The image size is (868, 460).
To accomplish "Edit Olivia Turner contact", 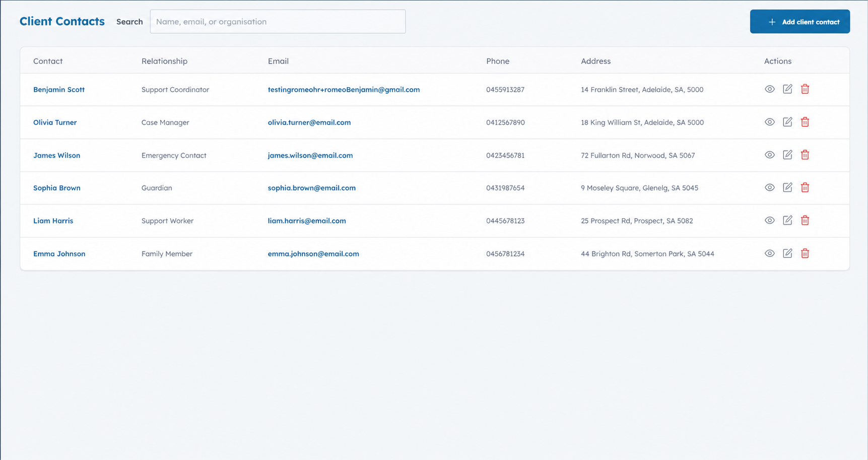I will (787, 122).
